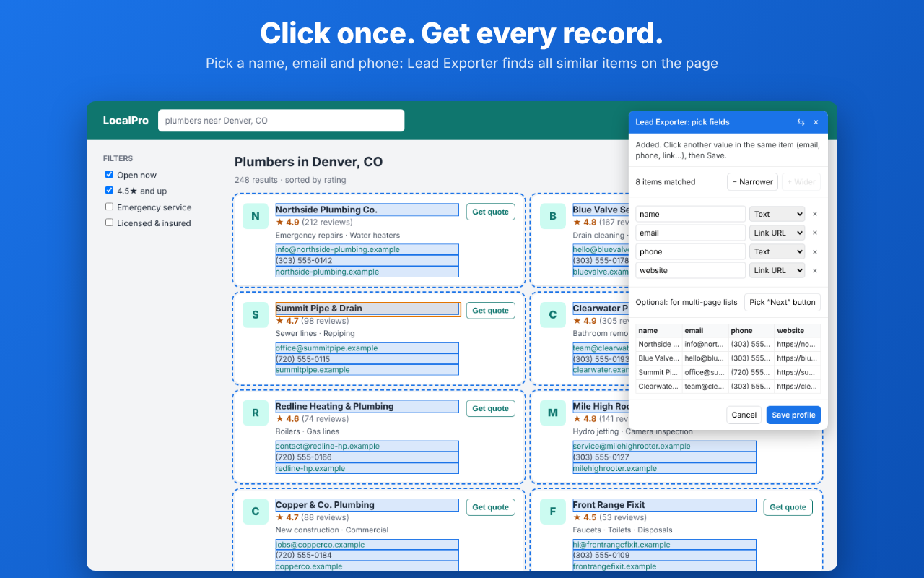Screen dimensions: 924x578
Task: Click the C avatar of Copper & Co. Plumbing
Action: coord(256,512)
